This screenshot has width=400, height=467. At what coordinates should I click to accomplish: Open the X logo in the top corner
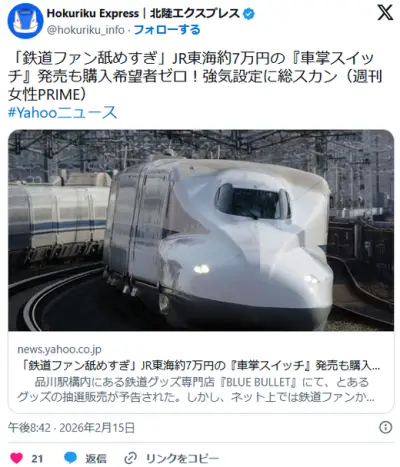pyautogui.click(x=385, y=14)
